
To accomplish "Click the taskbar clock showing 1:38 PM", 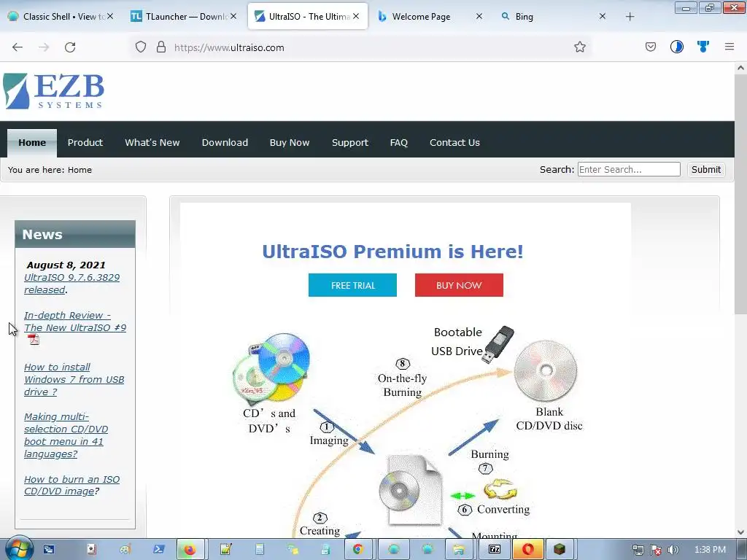I will pyautogui.click(x=710, y=550).
